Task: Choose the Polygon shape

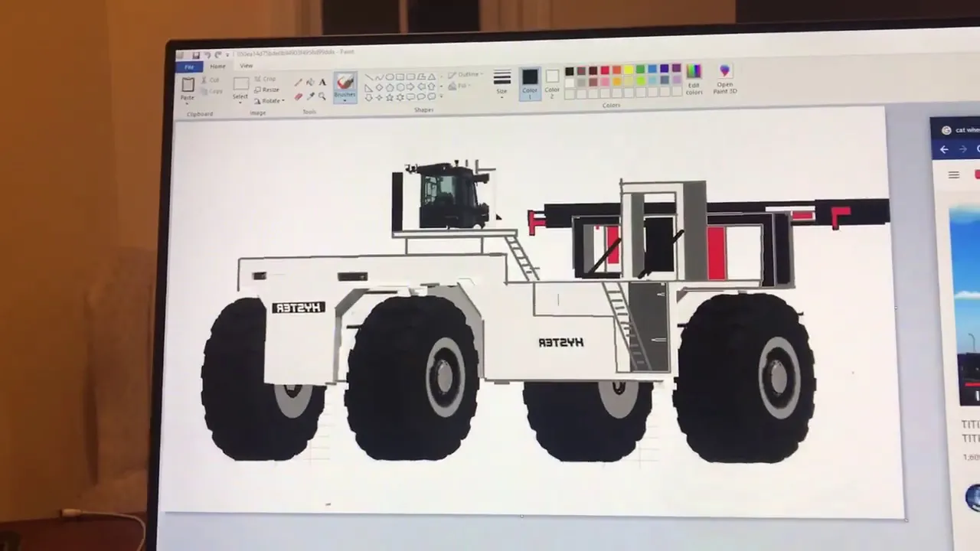Action: click(422, 77)
